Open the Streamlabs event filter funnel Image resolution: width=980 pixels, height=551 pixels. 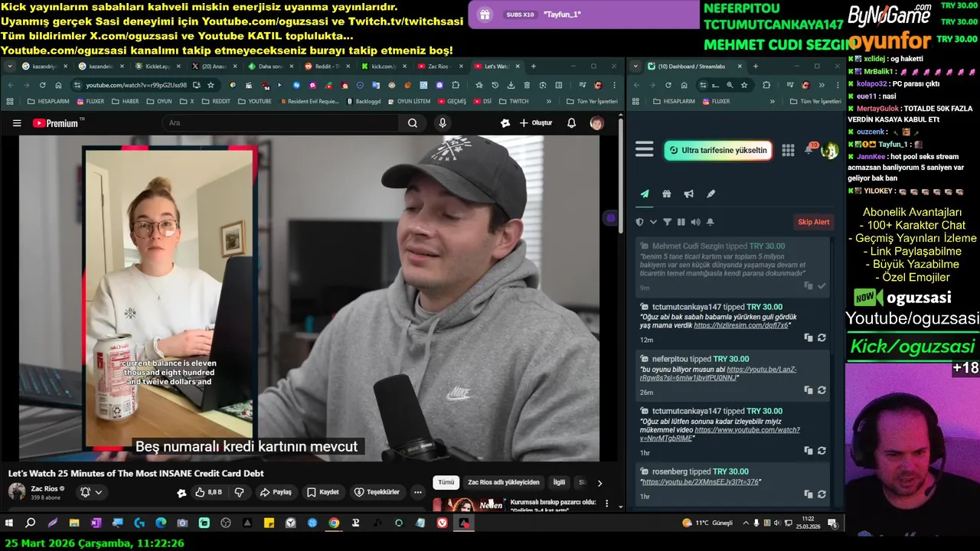pos(667,222)
